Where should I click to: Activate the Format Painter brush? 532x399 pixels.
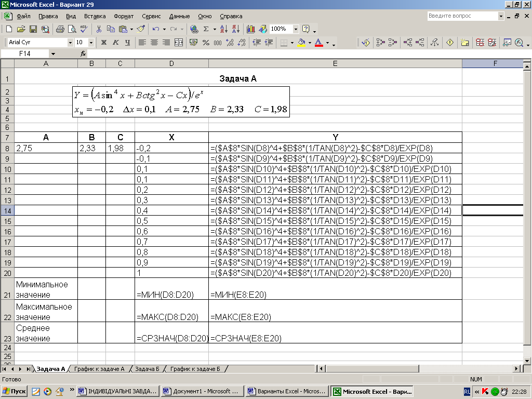tap(141, 29)
